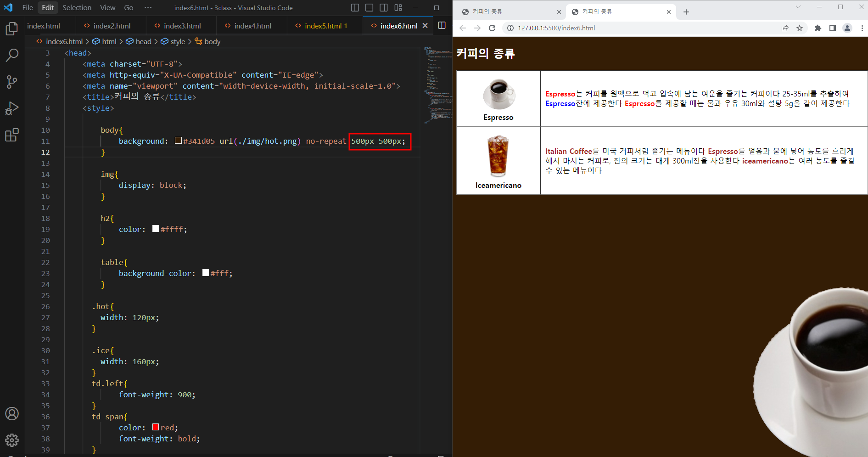The image size is (868, 457).
Task: Click the Iceamericano label in the table
Action: [x=498, y=186]
